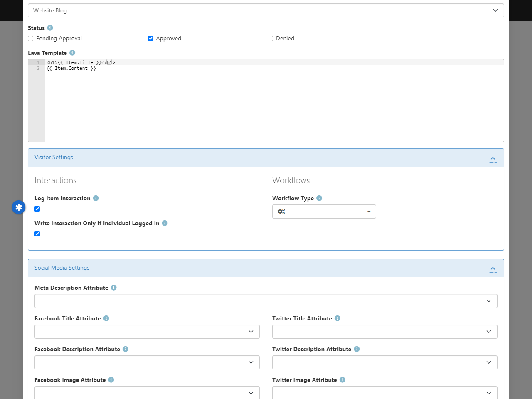Click inside the Lava Template code editor
This screenshot has width=532, height=399.
(x=266, y=101)
